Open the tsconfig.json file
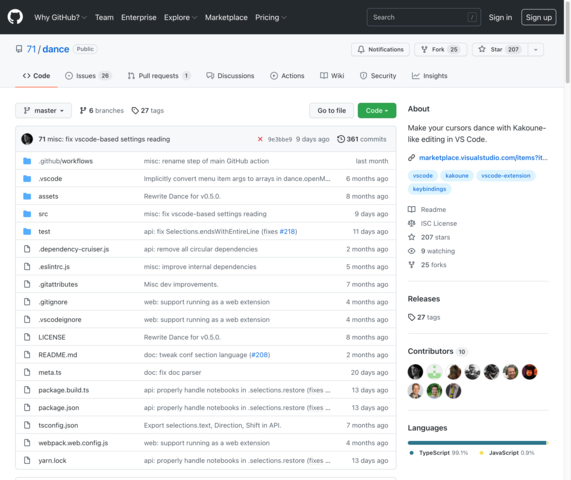This screenshot has width=571, height=480. [58, 425]
